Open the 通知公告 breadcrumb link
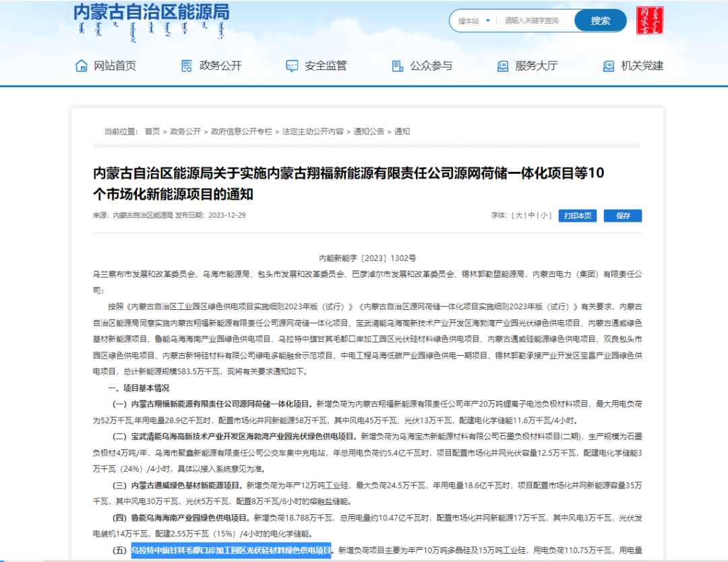This screenshot has height=562, width=728. 369,132
